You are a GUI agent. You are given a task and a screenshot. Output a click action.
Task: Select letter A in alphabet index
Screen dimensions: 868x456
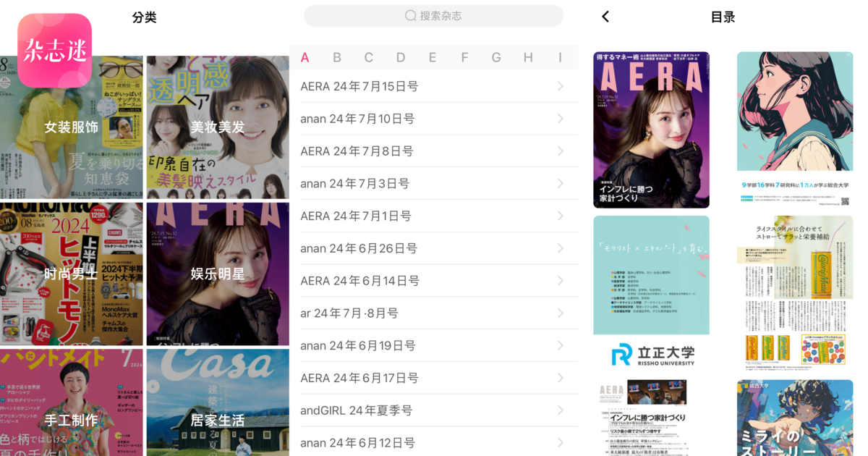(x=305, y=58)
